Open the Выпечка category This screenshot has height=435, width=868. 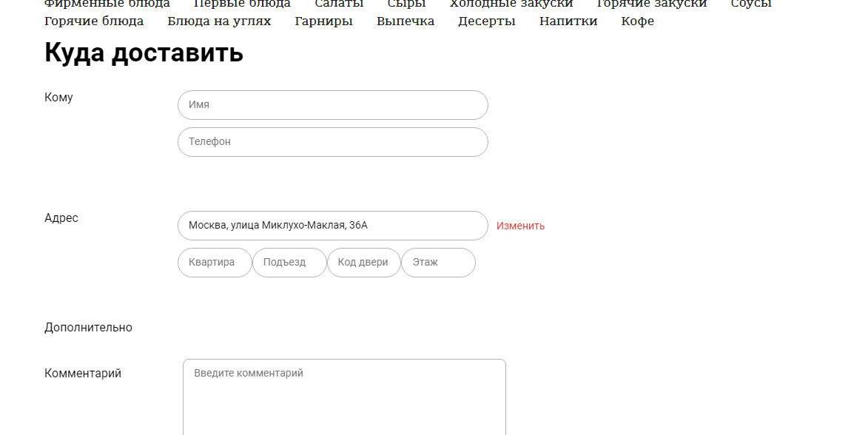tap(405, 21)
